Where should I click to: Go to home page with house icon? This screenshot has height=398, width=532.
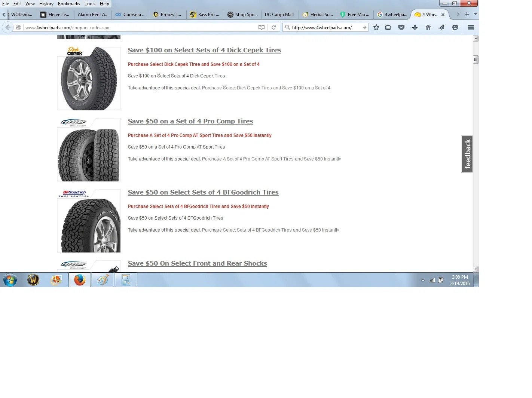(x=428, y=27)
